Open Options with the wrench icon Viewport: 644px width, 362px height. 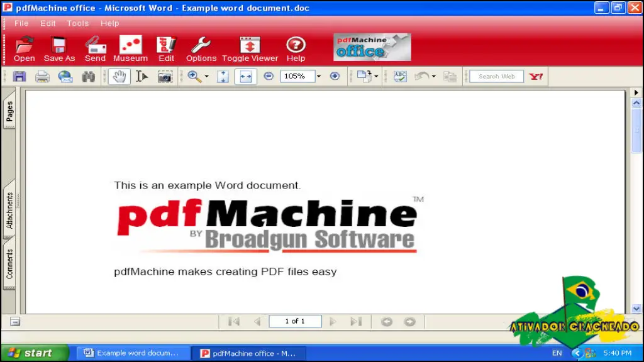(201, 49)
